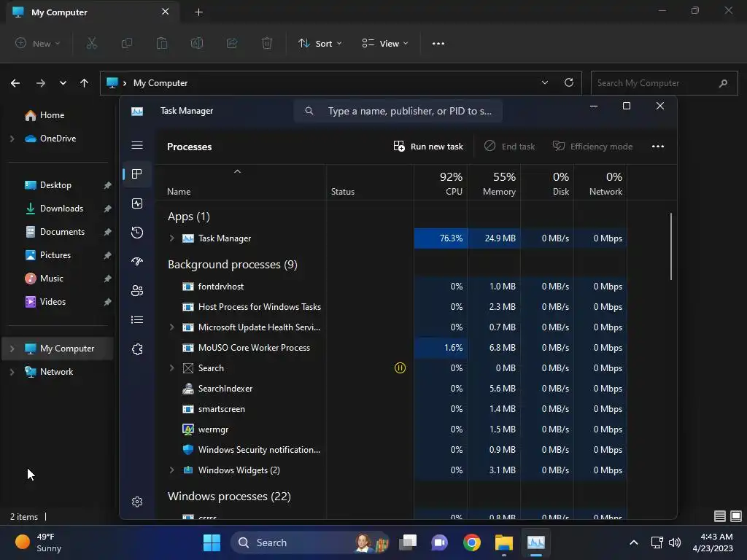Open the Chat app on taskbar
Image resolution: width=747 pixels, height=560 pixels.
(x=439, y=542)
